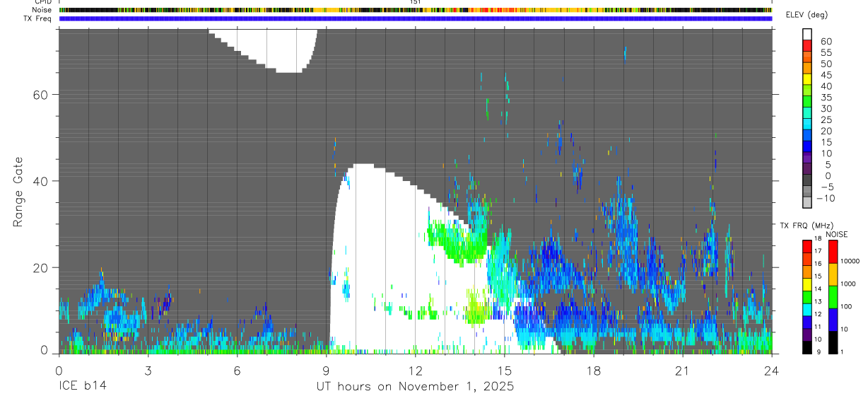Click the 10000 label on the NOISE scale

(x=849, y=260)
